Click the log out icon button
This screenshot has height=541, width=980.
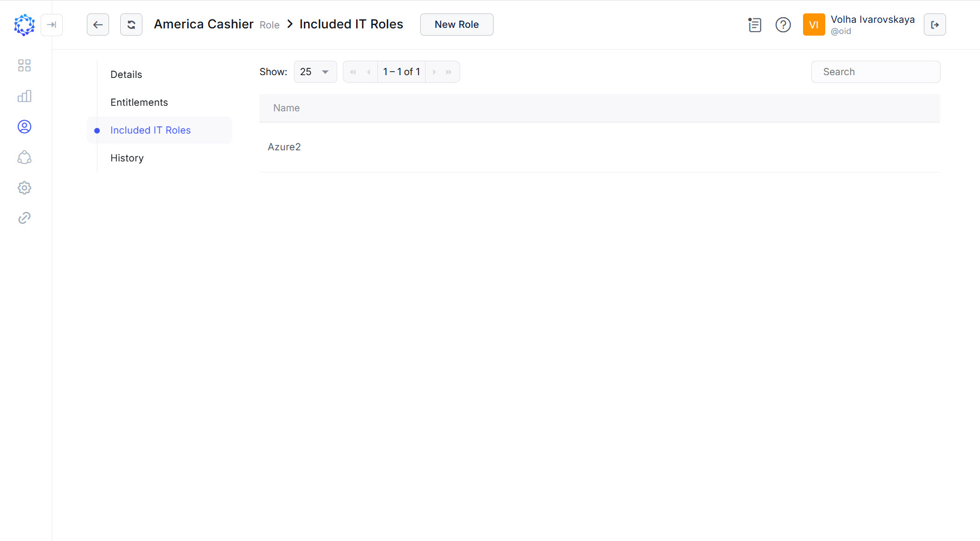click(x=935, y=25)
